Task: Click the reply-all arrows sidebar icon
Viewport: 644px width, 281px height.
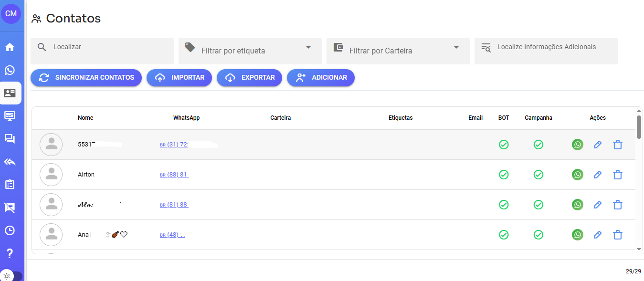Action: (x=10, y=162)
